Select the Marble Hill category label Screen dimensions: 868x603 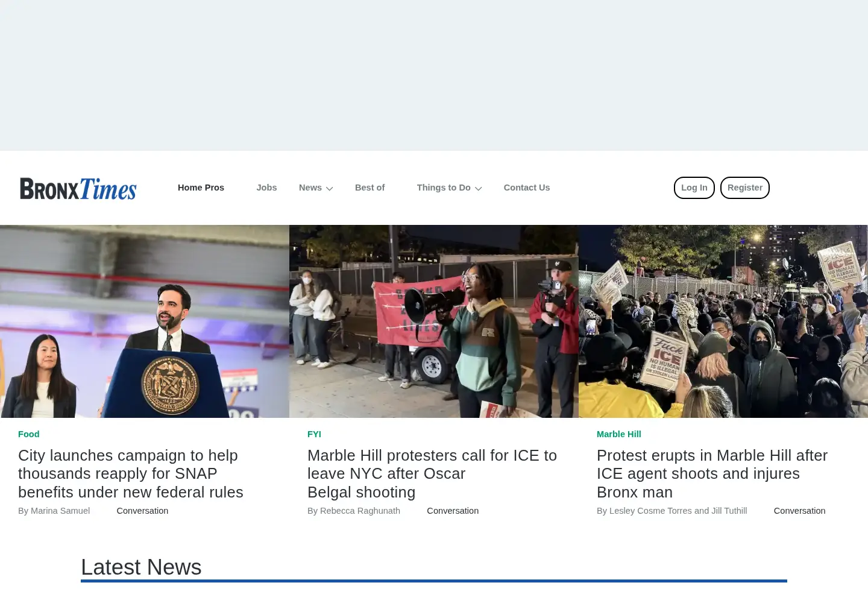tap(619, 434)
